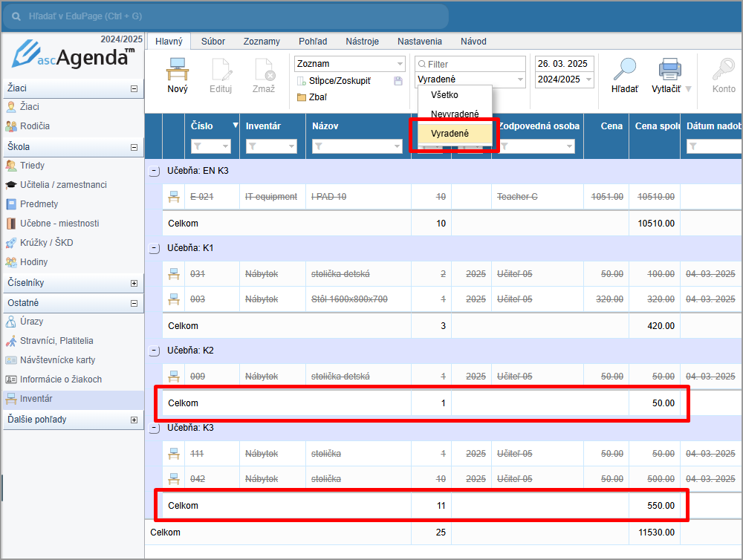Viewport: 743px width, 560px height.
Task: Collapse the Učebňa: EN K3 group
Action: [154, 171]
